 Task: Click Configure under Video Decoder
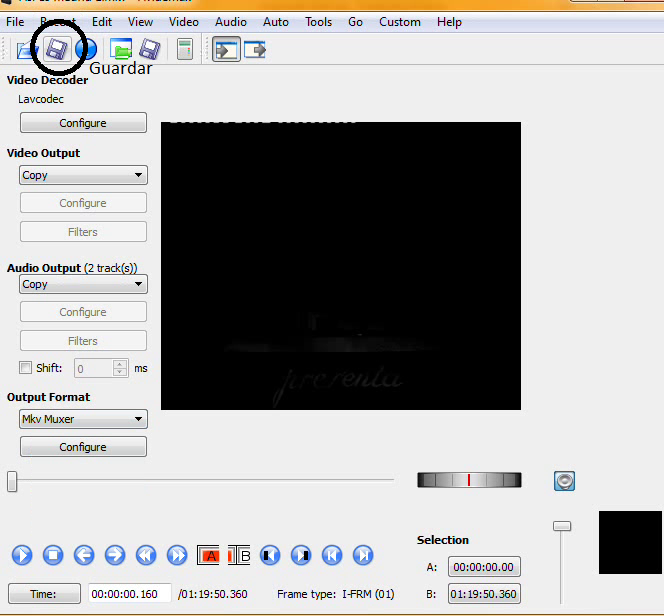(83, 123)
